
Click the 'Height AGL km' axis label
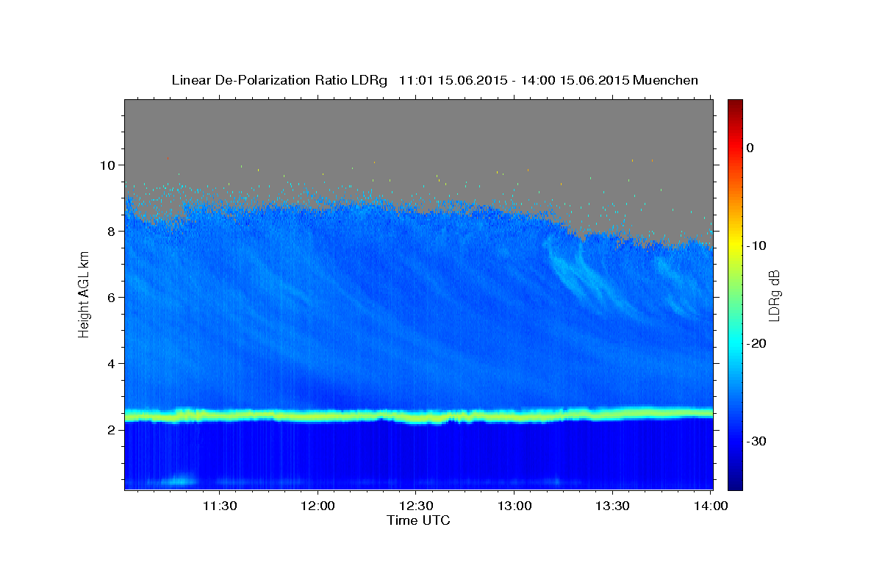[x=84, y=294]
